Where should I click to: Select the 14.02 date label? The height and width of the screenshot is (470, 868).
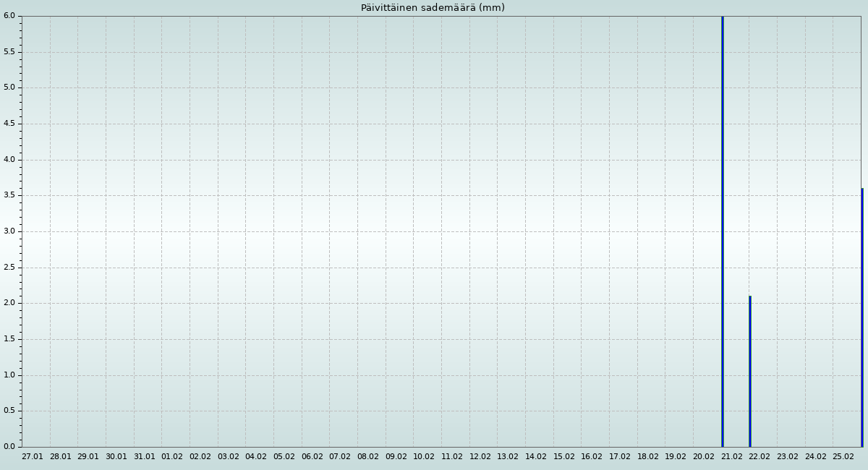(536, 457)
